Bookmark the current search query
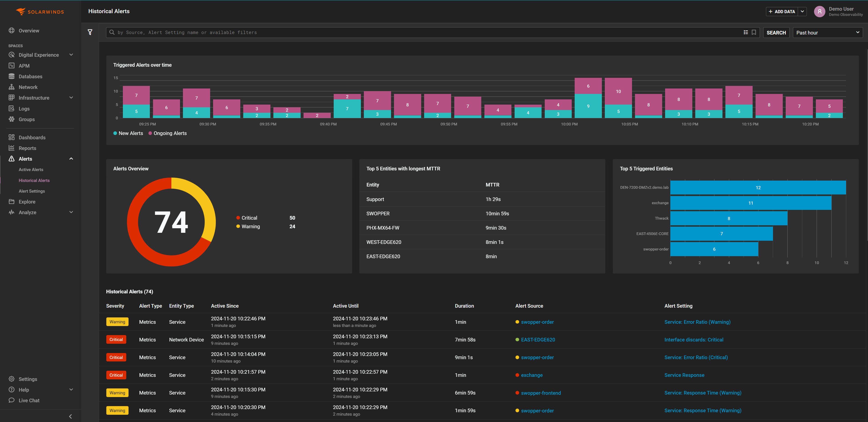The width and height of the screenshot is (868, 422). (754, 32)
